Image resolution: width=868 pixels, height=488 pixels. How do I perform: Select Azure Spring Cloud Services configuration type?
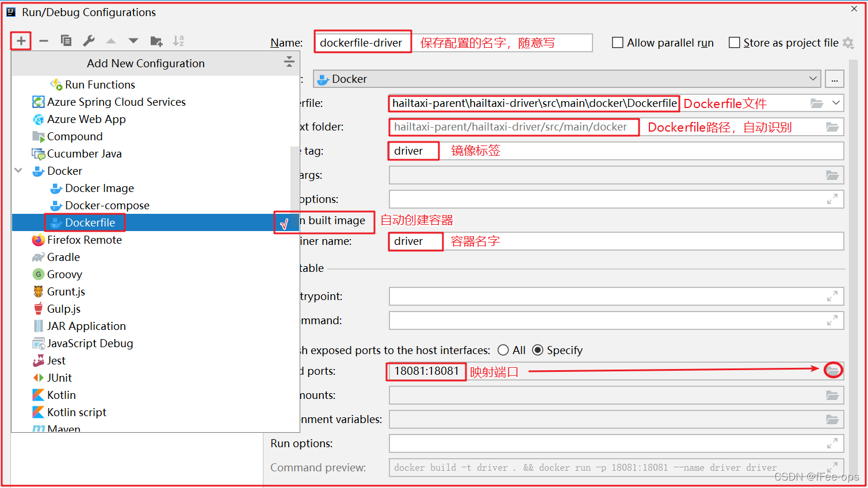(116, 102)
